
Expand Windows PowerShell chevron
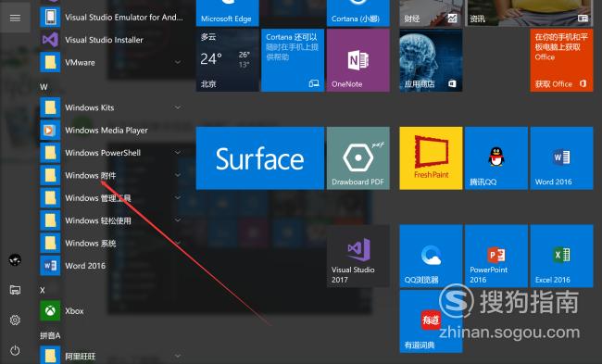coord(178,153)
